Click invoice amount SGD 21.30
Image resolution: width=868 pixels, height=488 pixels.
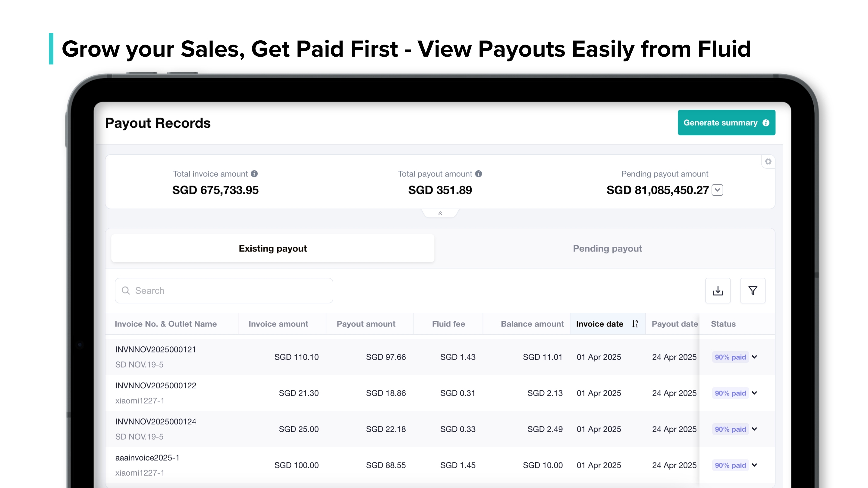pos(299,393)
